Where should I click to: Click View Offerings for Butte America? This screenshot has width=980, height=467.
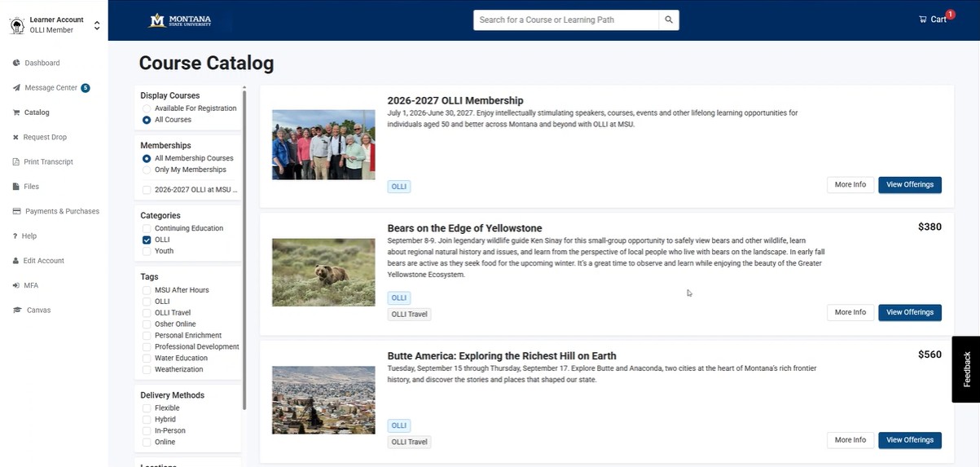pos(910,440)
